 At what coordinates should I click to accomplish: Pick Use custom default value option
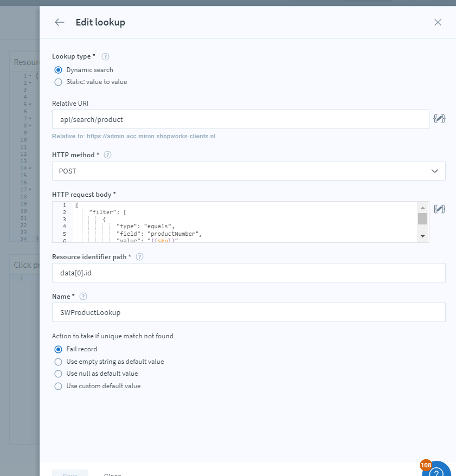point(59,387)
